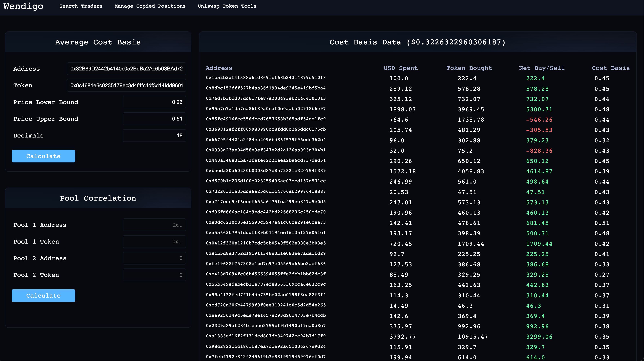
Task: Select address 0xfe19688f757308c1bd7e97e05569d66be2acf636
Action: coord(266,264)
